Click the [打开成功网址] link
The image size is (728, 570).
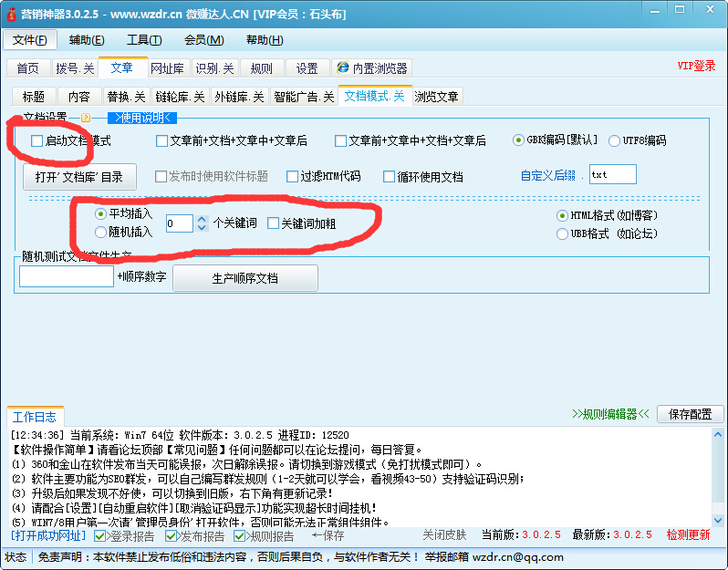point(48,535)
